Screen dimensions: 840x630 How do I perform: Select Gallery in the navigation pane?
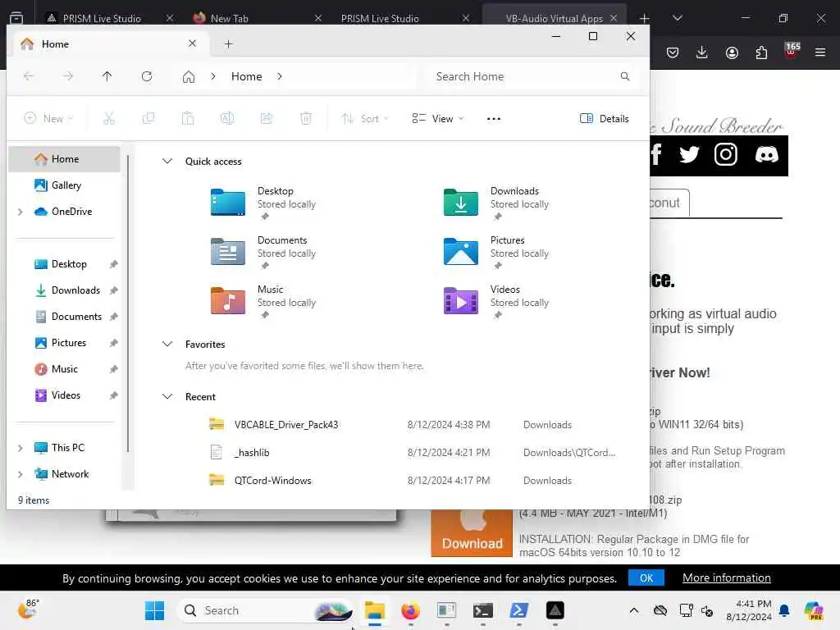[x=64, y=185]
